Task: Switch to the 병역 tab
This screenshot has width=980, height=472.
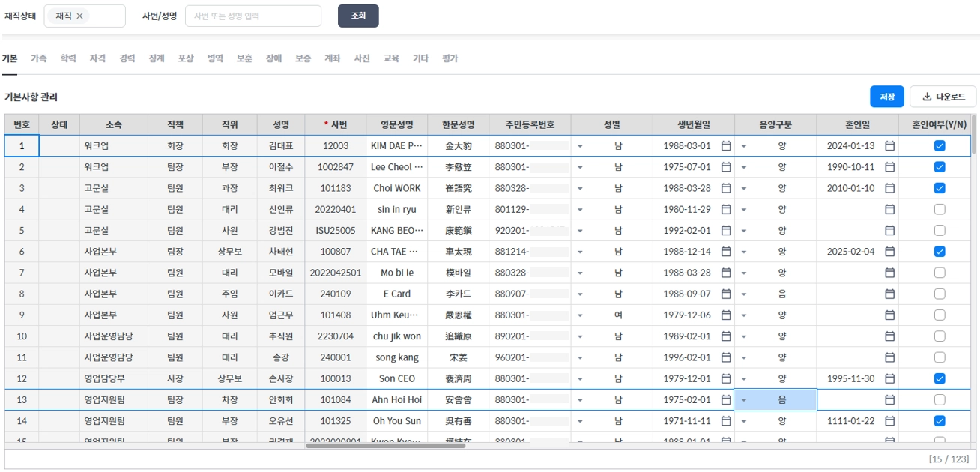Action: click(215, 58)
